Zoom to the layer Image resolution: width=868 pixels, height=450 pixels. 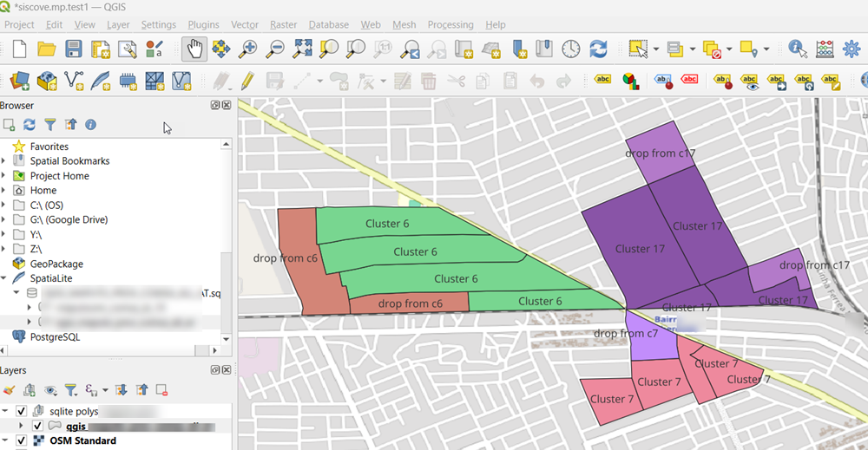[356, 49]
